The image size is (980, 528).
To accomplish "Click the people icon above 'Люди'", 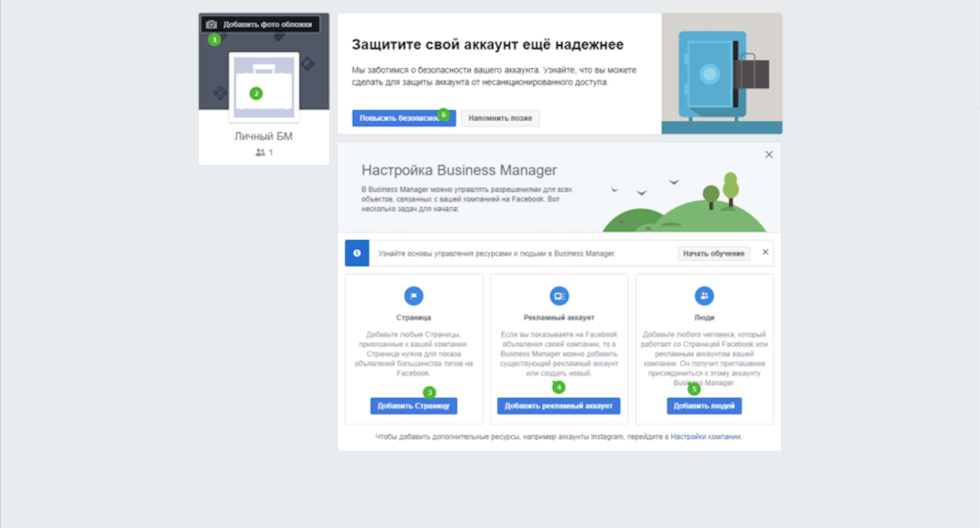I will (x=704, y=296).
